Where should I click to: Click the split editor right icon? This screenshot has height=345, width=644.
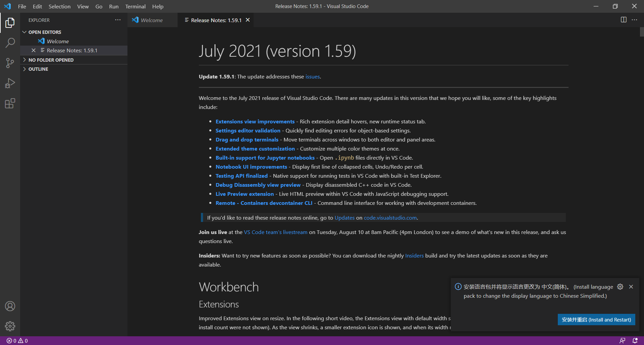(x=624, y=20)
